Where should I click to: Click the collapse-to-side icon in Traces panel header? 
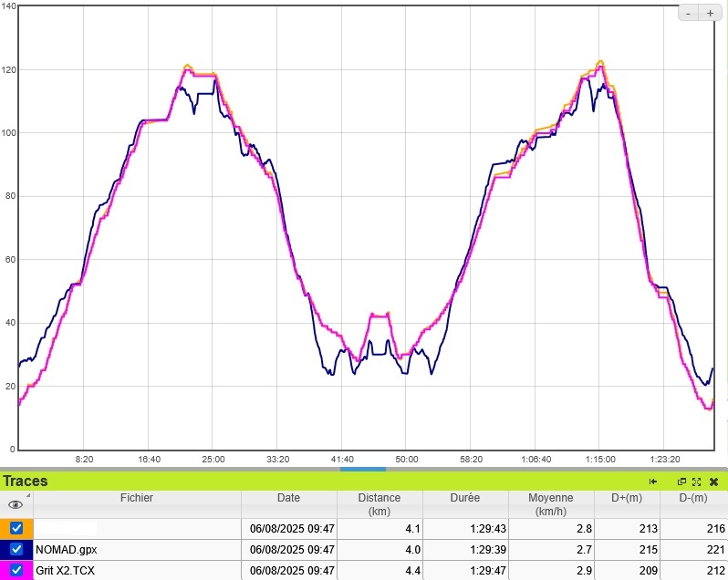tap(653, 482)
